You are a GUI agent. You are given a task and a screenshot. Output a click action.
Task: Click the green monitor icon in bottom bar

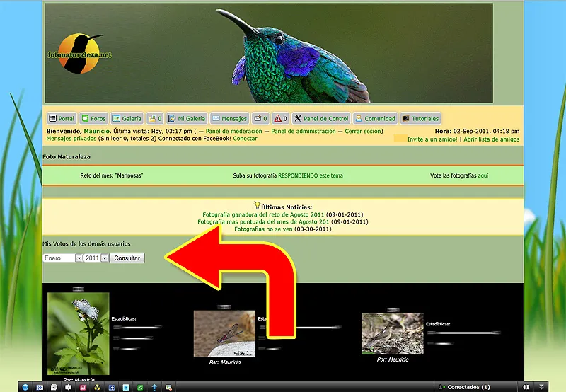(x=168, y=387)
